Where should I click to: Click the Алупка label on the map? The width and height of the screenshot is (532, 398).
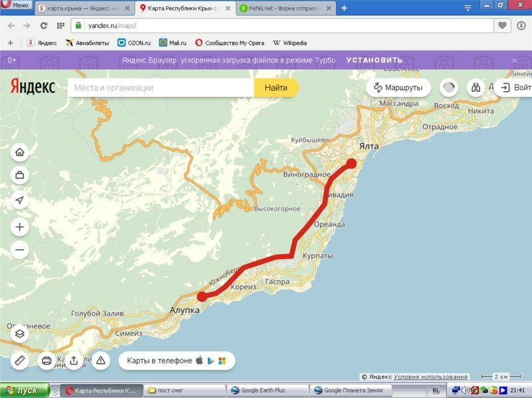185,310
